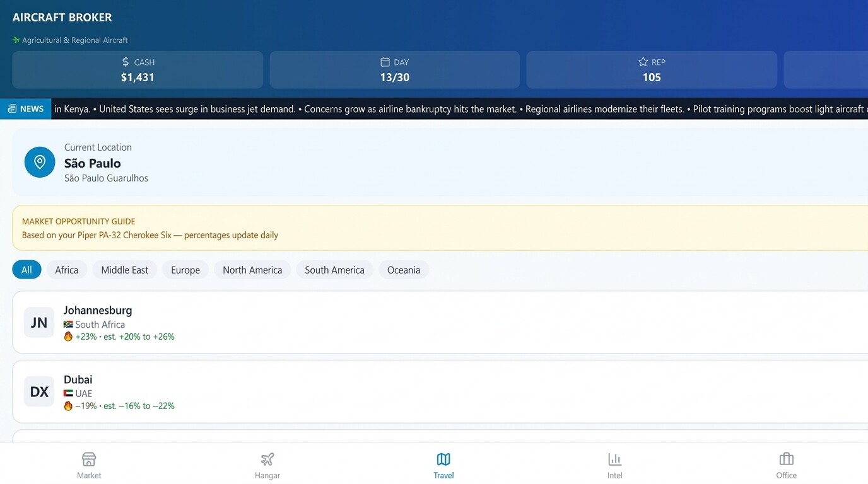Click the green plane logo icon
Screen dimensions: 868x484
[x=16, y=40]
